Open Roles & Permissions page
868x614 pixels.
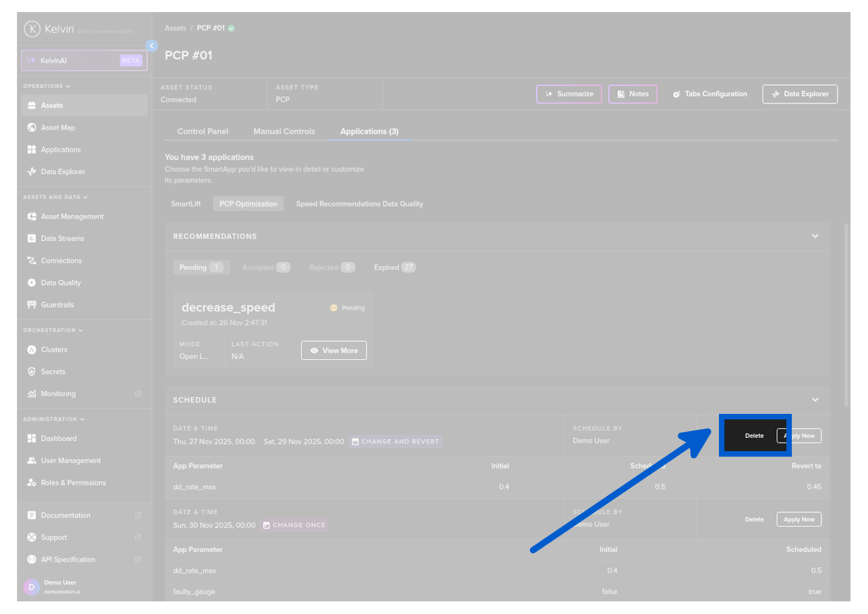[x=73, y=483]
